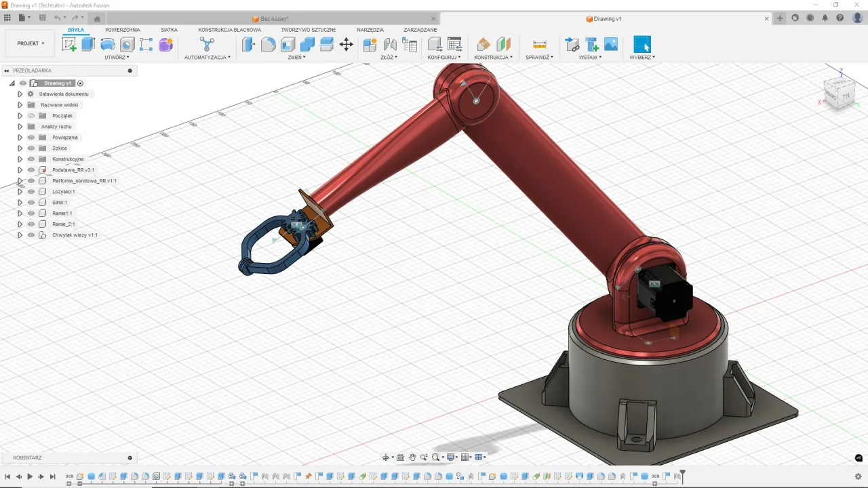Open the Display Settings dropdown
The height and width of the screenshot is (488, 868).
tap(451, 457)
